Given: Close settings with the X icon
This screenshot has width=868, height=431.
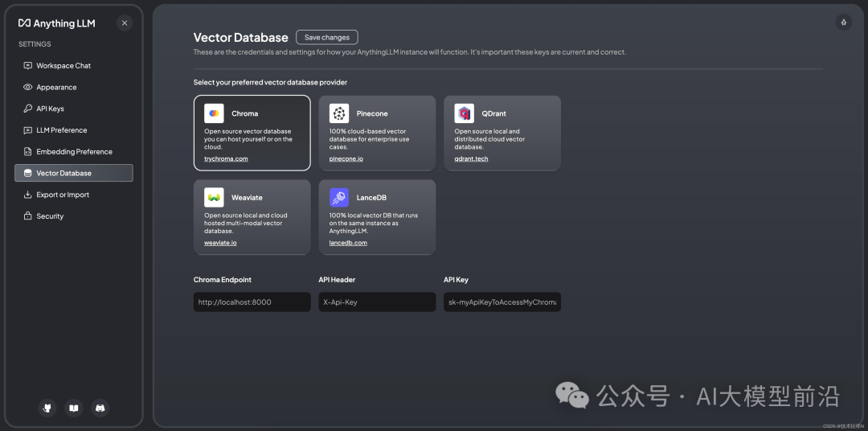Looking at the screenshot, I should point(125,23).
